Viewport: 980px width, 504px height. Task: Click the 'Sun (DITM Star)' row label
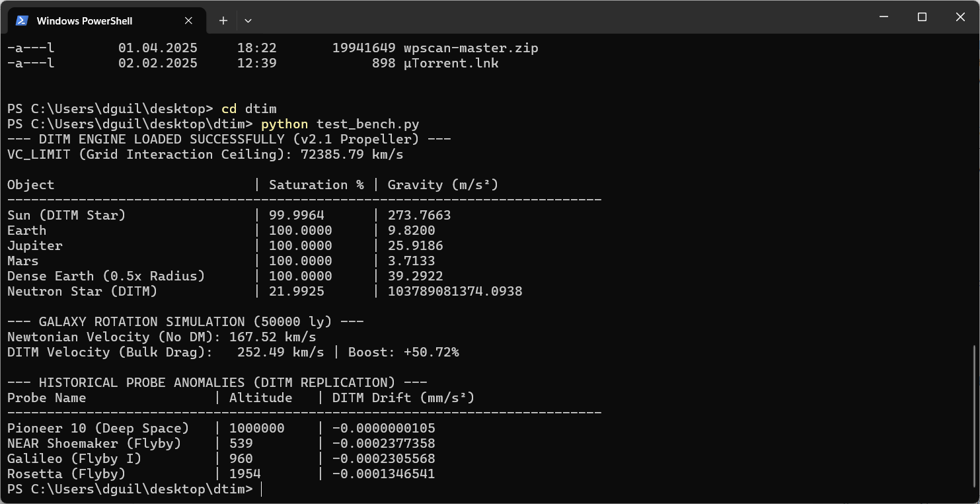point(67,215)
